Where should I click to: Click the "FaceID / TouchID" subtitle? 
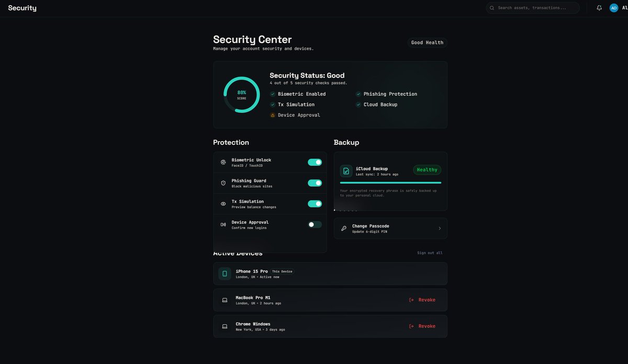pos(247,166)
